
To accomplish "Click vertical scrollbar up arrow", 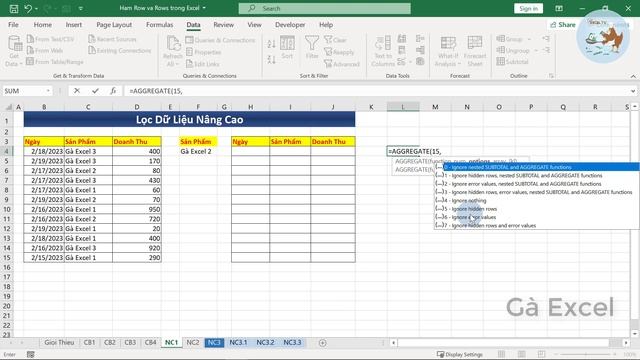I will [x=635, y=107].
